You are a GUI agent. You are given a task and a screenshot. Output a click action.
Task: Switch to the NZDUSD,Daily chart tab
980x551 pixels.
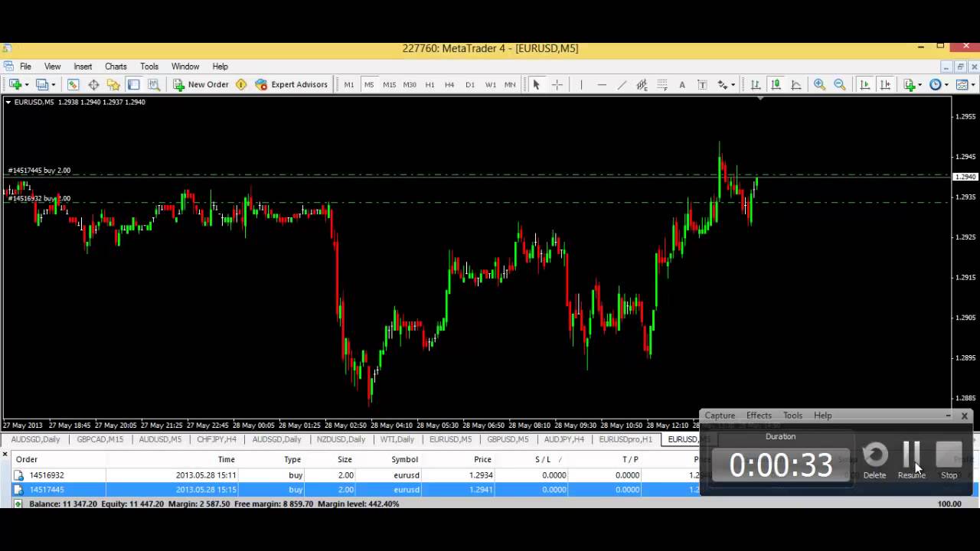(x=341, y=439)
